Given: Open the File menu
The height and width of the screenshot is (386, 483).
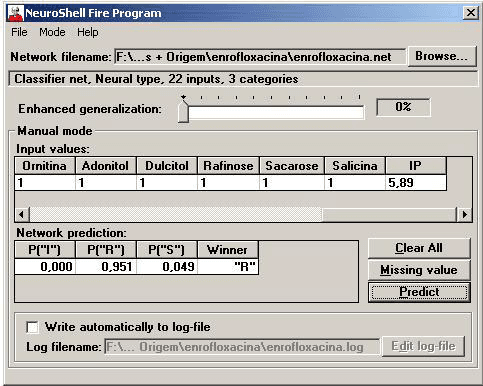Looking at the screenshot, I should point(19,32).
